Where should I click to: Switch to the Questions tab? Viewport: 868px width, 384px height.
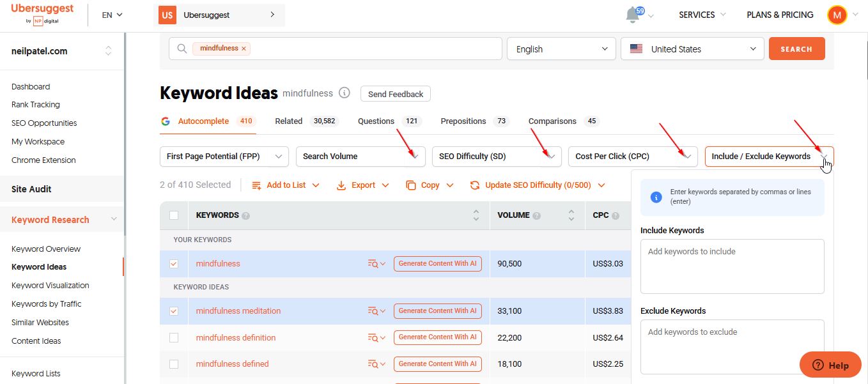(x=376, y=121)
